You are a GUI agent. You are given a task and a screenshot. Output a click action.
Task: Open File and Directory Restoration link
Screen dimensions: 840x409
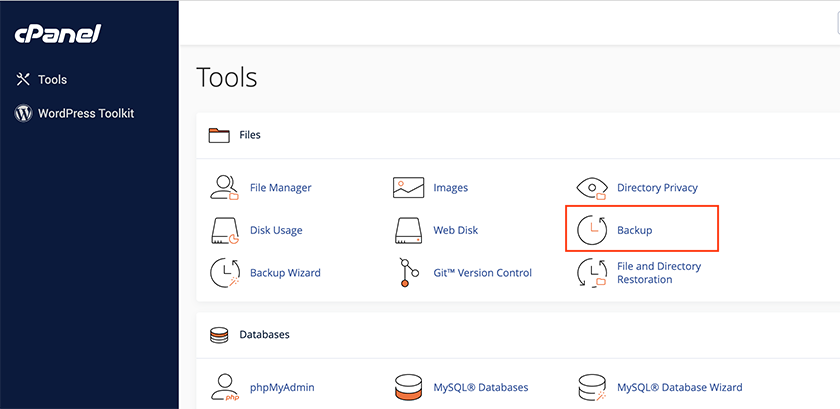pyautogui.click(x=659, y=273)
